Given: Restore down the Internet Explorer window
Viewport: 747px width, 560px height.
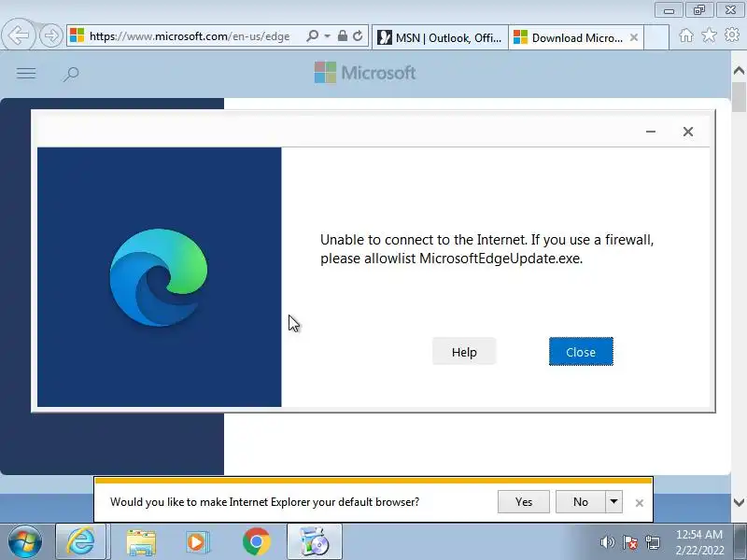Looking at the screenshot, I should pyautogui.click(x=699, y=10).
